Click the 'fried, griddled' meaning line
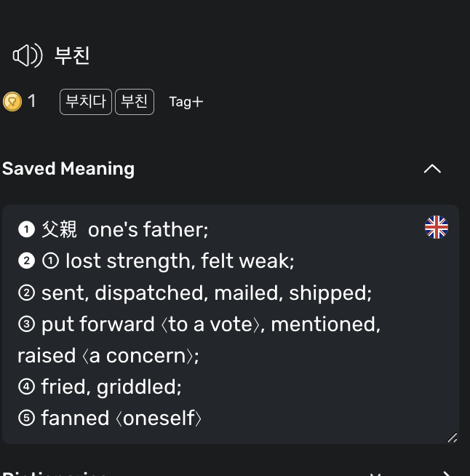 [111, 386]
